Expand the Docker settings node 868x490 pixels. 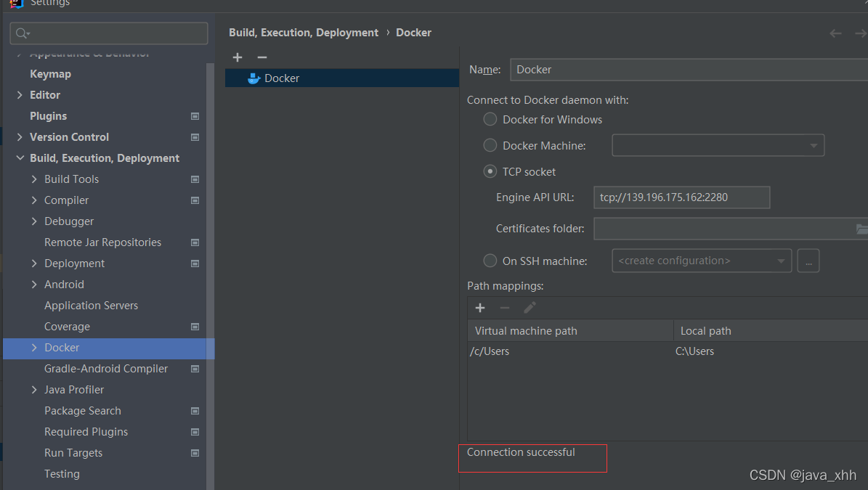click(34, 348)
